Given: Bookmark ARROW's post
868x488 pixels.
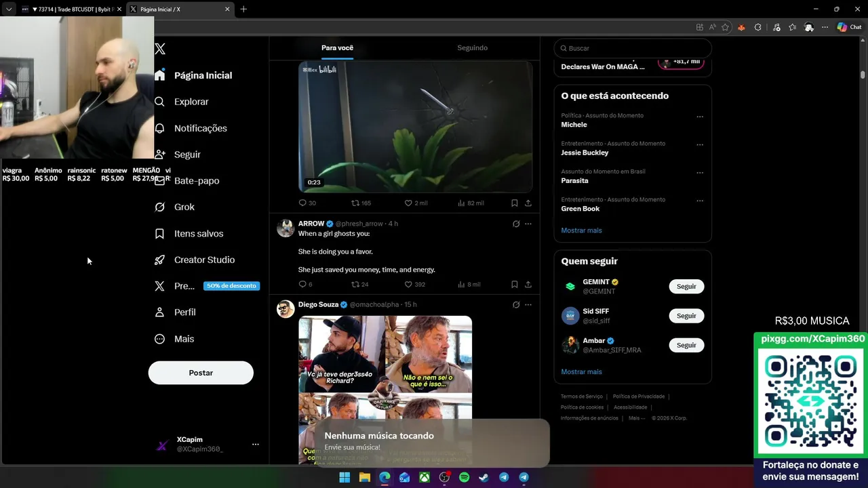Looking at the screenshot, I should [x=514, y=285].
